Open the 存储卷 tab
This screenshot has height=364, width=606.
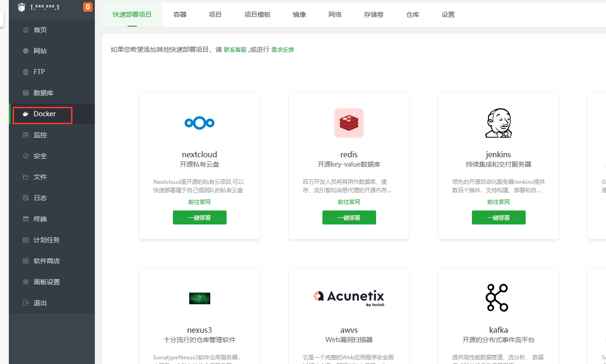pos(374,14)
